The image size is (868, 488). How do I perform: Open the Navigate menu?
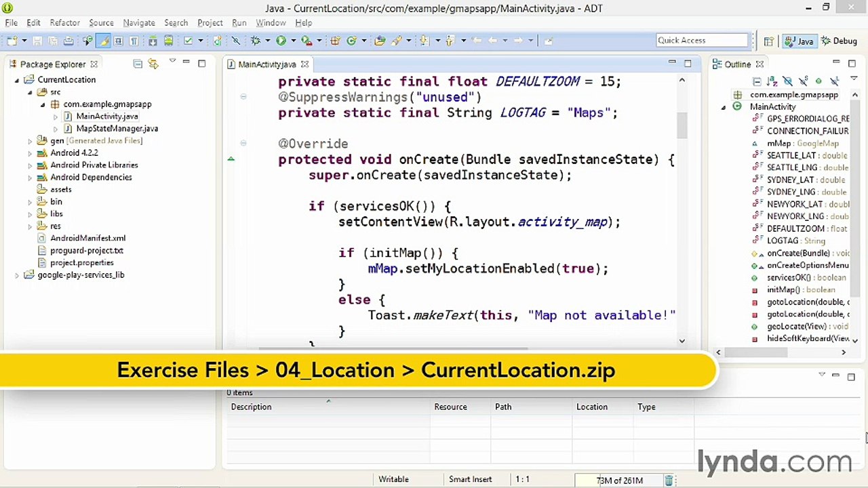pos(139,22)
